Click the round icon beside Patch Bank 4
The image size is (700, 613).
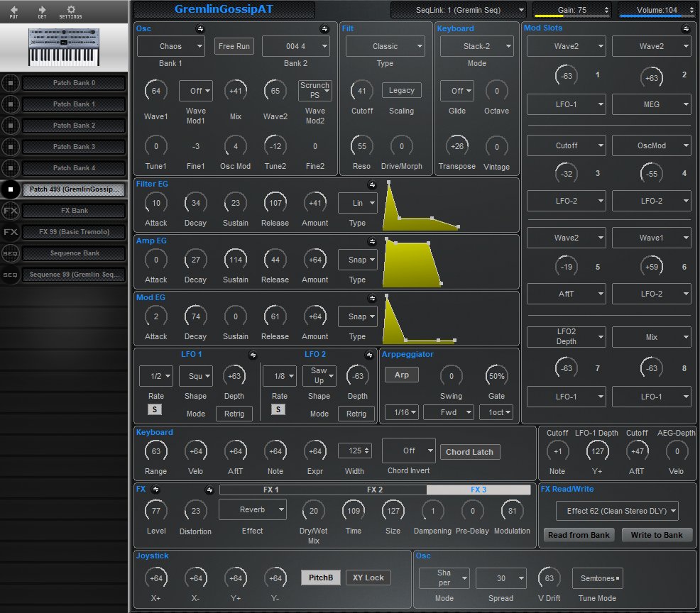pyautogui.click(x=11, y=168)
